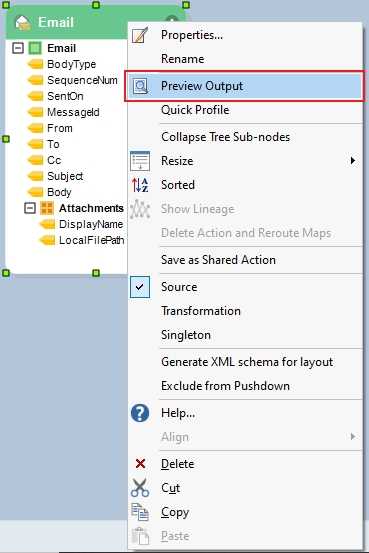Image resolution: width=369 pixels, height=553 pixels.
Task: Click the Sorted A-Z arrows icon
Action: [x=140, y=185]
